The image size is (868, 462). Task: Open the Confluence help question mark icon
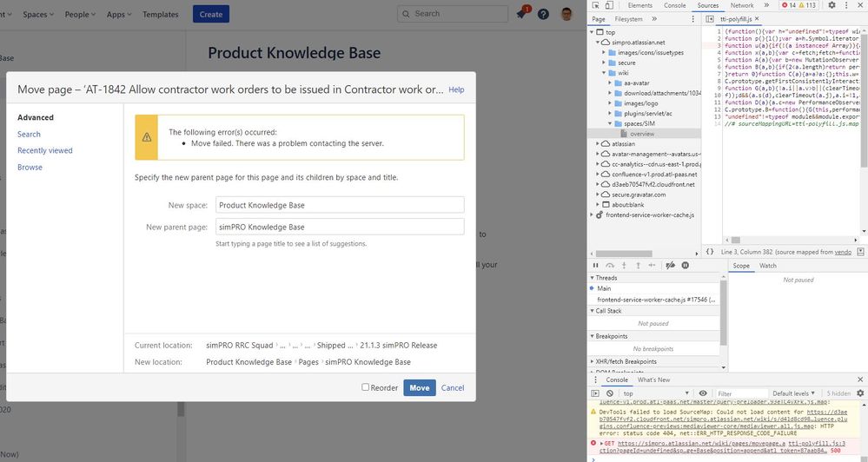pyautogui.click(x=544, y=15)
